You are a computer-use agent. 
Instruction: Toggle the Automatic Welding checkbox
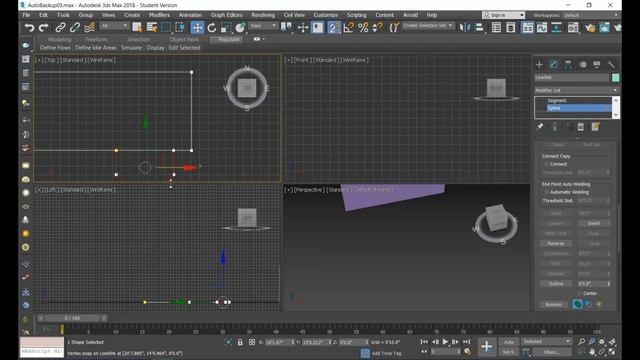546,192
